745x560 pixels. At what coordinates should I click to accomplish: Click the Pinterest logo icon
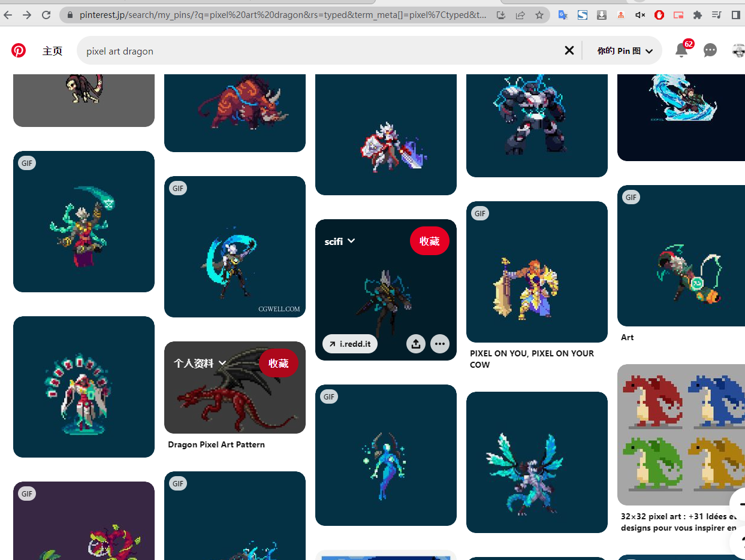(19, 50)
